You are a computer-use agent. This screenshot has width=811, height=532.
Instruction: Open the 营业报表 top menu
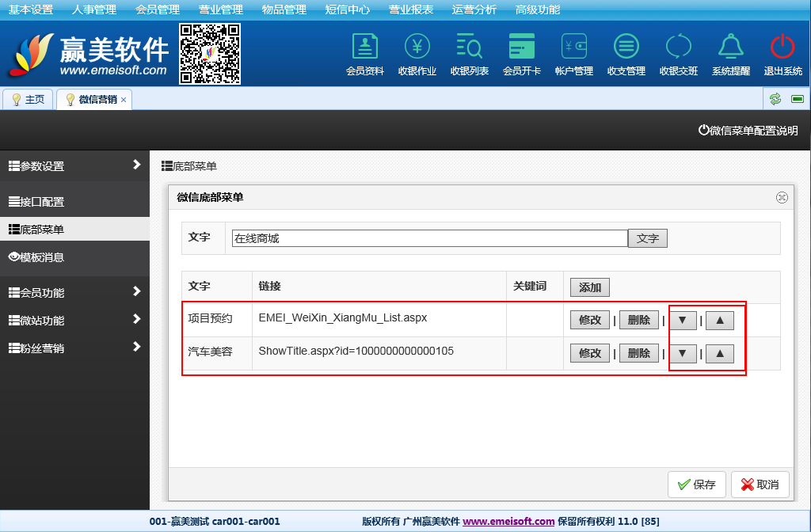(x=411, y=9)
